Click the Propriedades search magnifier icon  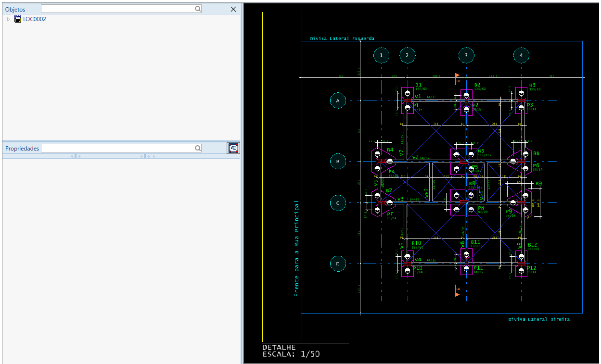pos(198,149)
